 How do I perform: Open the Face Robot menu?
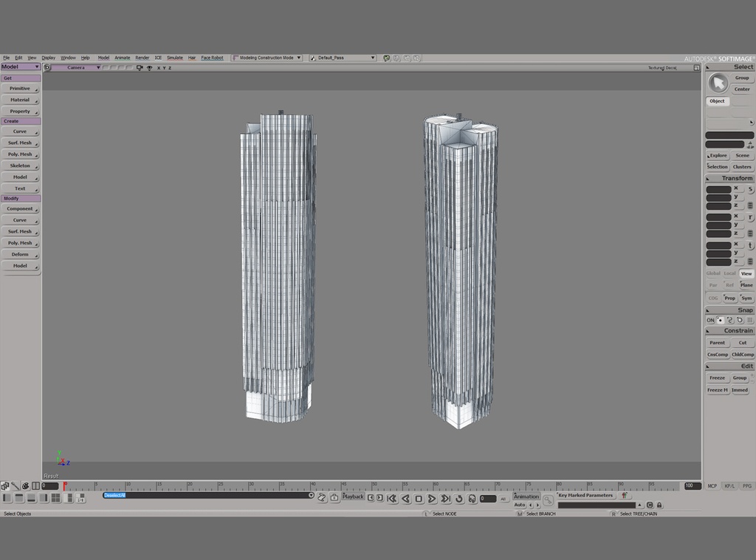click(213, 57)
